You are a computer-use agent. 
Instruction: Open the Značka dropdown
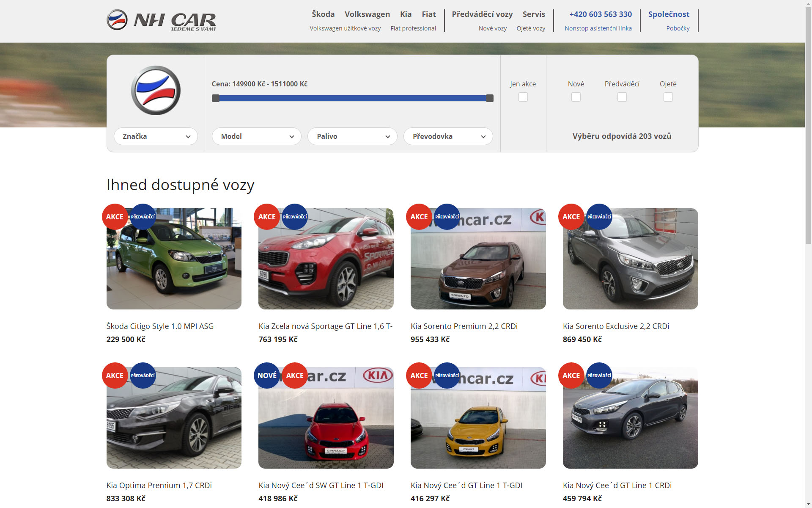click(x=156, y=136)
